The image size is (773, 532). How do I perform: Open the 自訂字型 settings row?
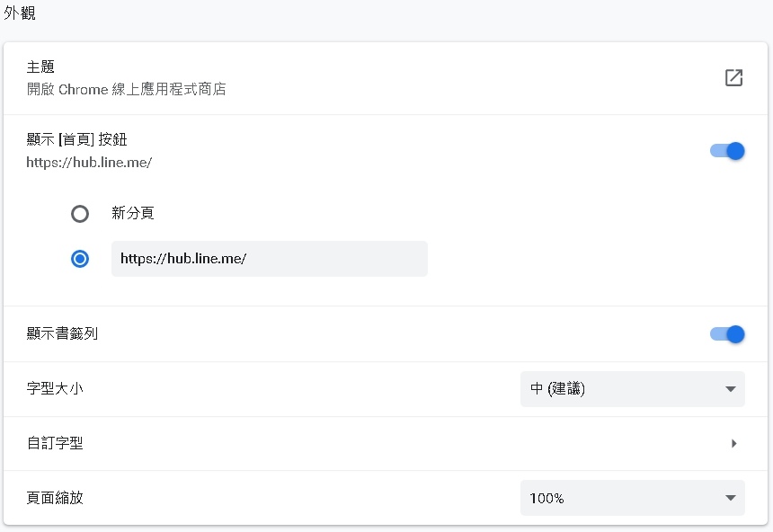coord(360,443)
